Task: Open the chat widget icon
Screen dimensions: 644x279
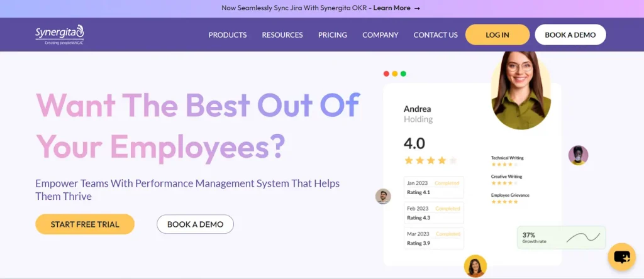Action: coord(621,256)
